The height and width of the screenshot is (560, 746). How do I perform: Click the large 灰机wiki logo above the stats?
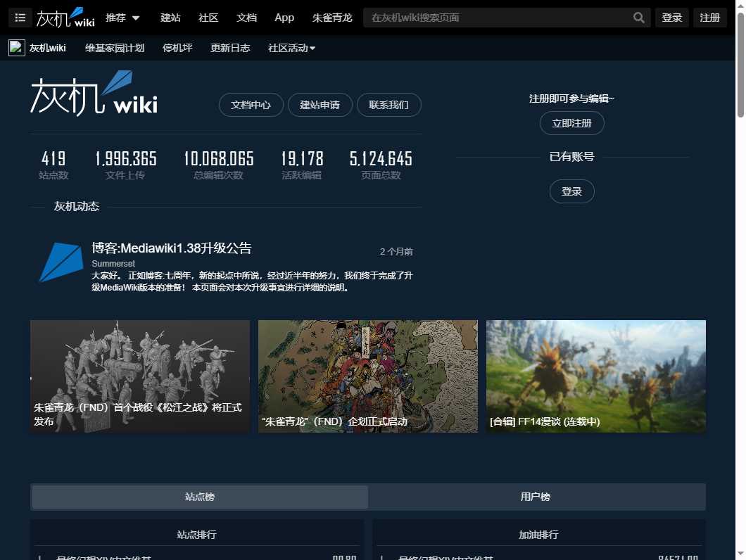coord(93,92)
